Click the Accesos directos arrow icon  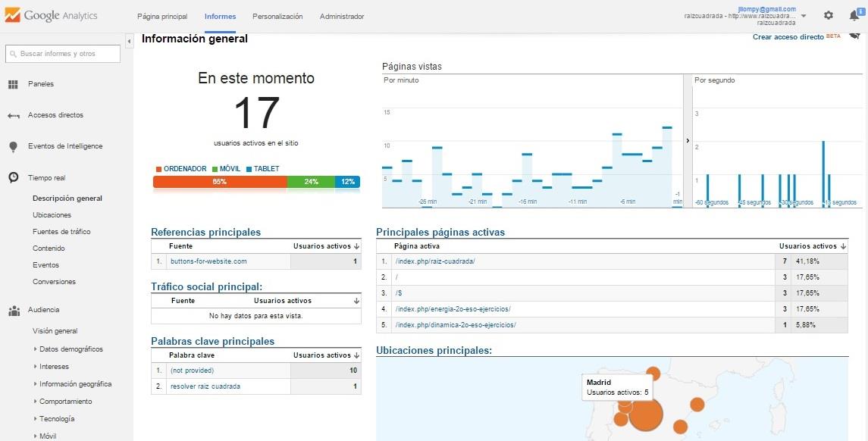click(13, 115)
